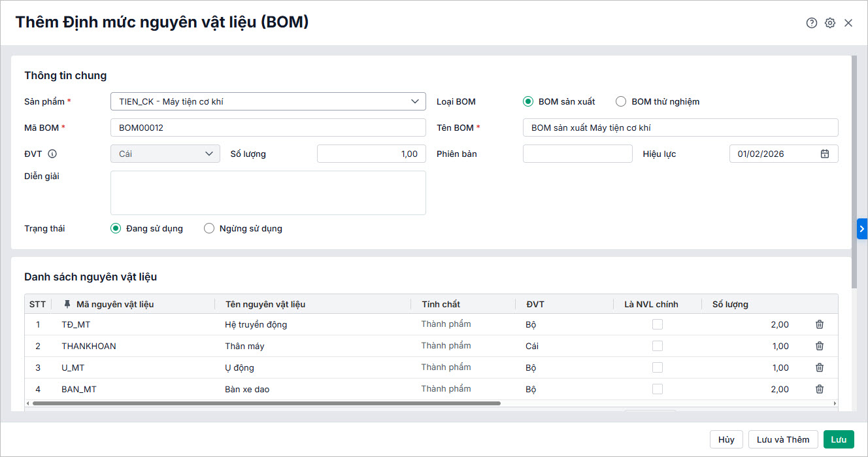This screenshot has height=457, width=868.
Task: Remove the BAN_MT row with trash icon
Action: [820, 389]
